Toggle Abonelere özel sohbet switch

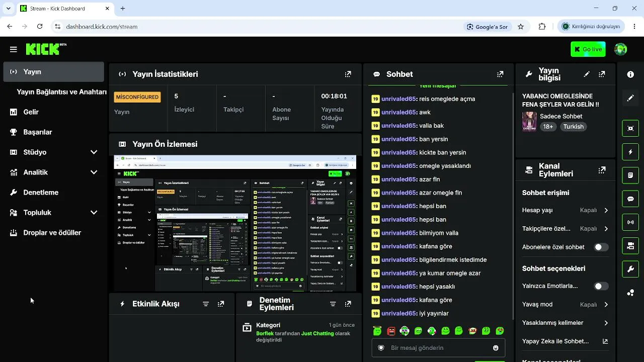[x=601, y=247]
